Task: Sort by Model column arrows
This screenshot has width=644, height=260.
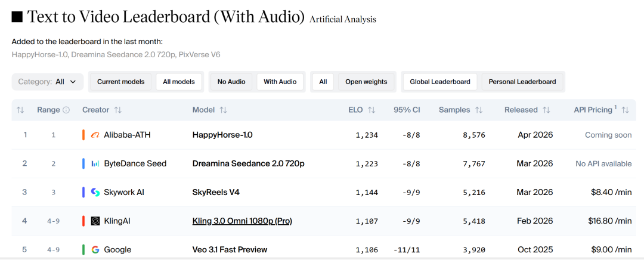Action: tap(223, 110)
